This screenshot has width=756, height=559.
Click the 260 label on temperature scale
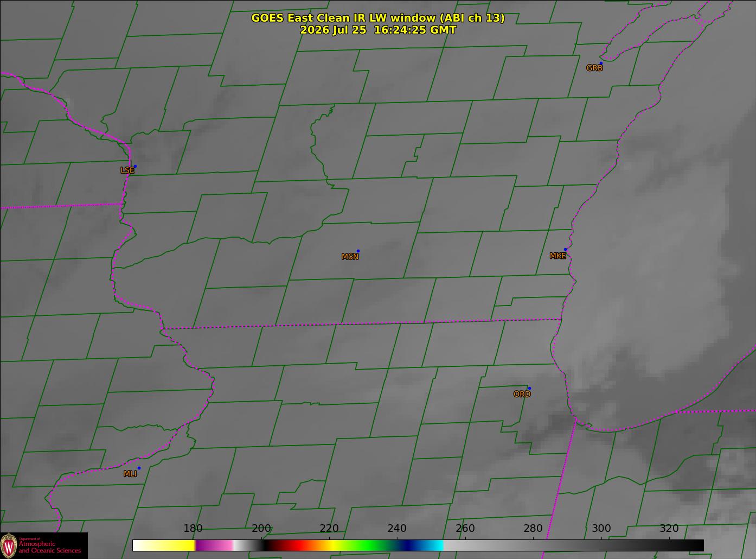(465, 529)
